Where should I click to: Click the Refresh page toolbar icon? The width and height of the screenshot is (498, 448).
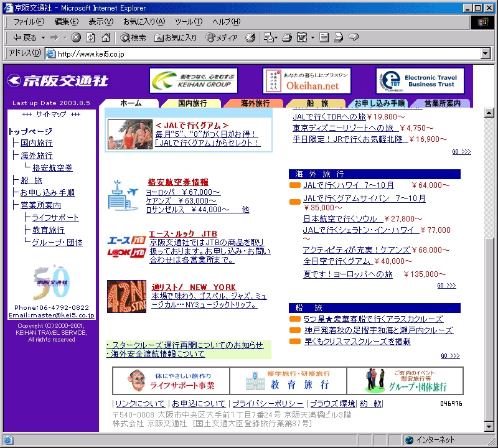[91, 38]
